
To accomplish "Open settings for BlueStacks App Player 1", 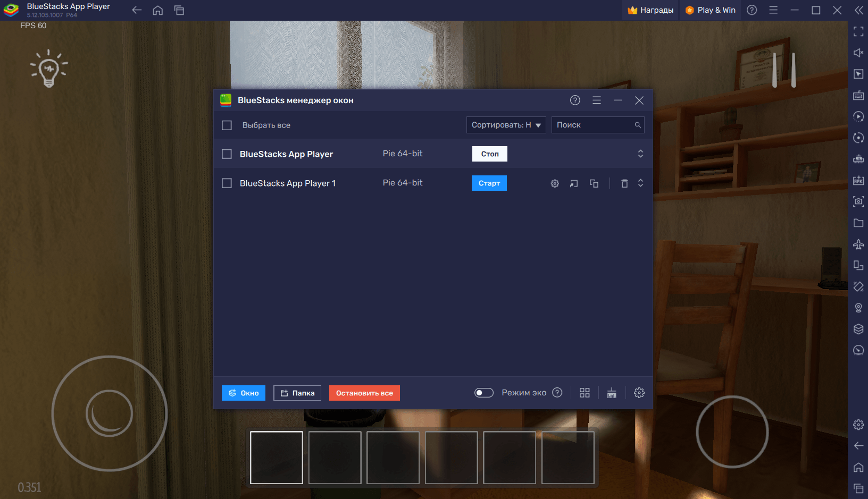I will [555, 183].
